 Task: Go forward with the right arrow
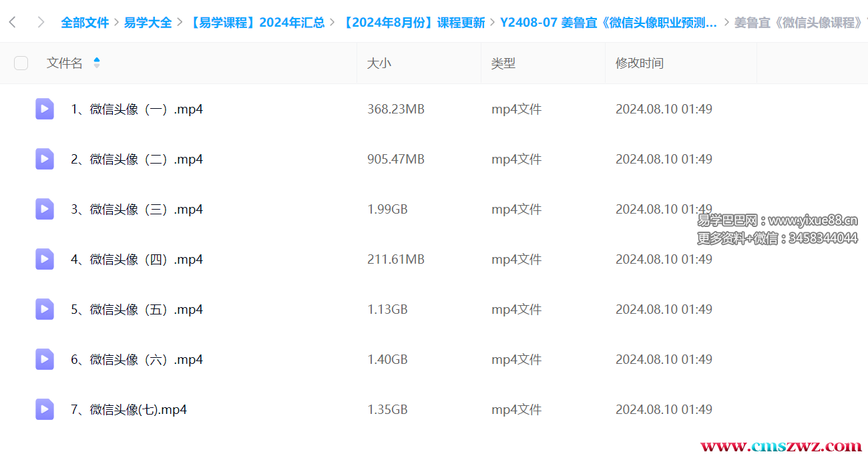click(41, 23)
